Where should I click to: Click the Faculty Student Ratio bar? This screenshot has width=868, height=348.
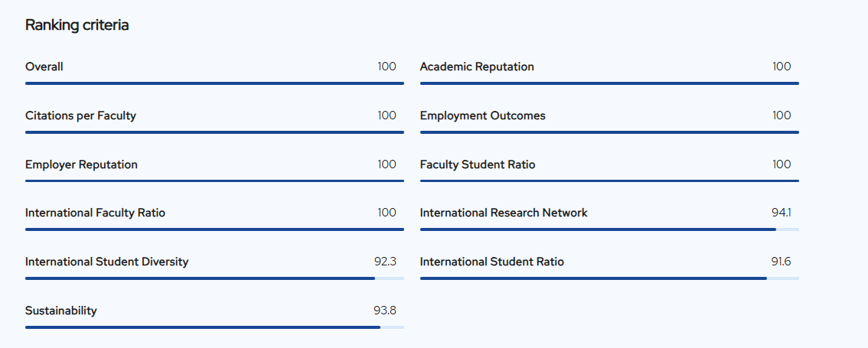(609, 181)
